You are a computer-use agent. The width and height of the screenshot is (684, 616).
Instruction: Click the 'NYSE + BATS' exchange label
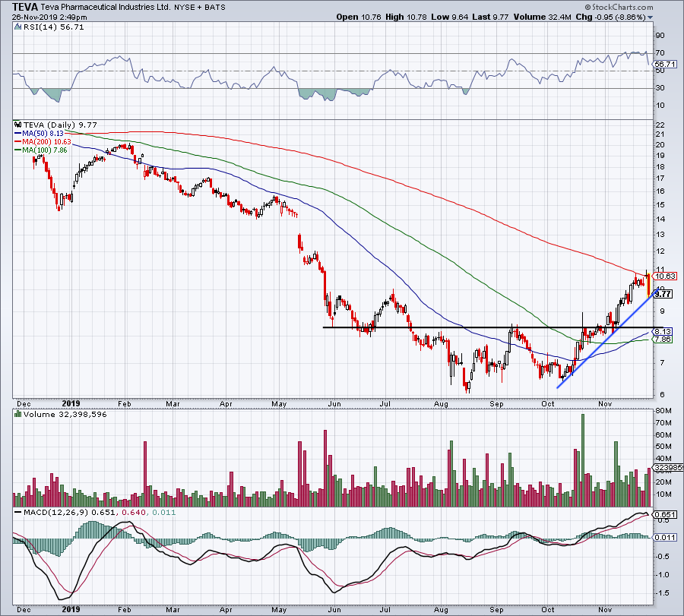pyautogui.click(x=200, y=8)
